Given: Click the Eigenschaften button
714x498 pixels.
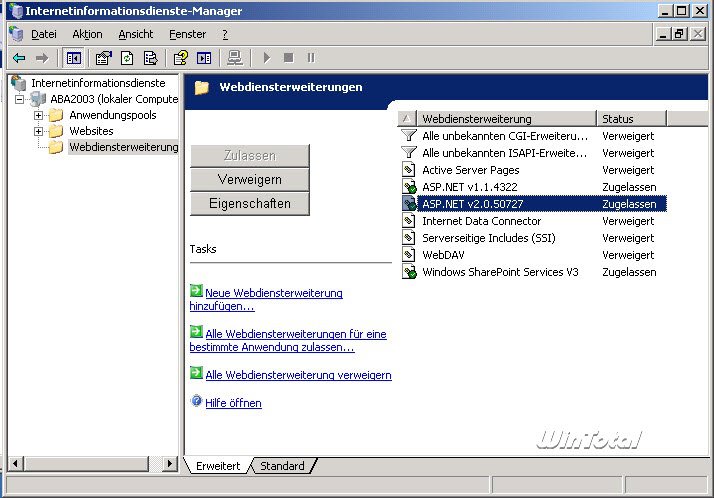Looking at the screenshot, I should click(x=250, y=203).
